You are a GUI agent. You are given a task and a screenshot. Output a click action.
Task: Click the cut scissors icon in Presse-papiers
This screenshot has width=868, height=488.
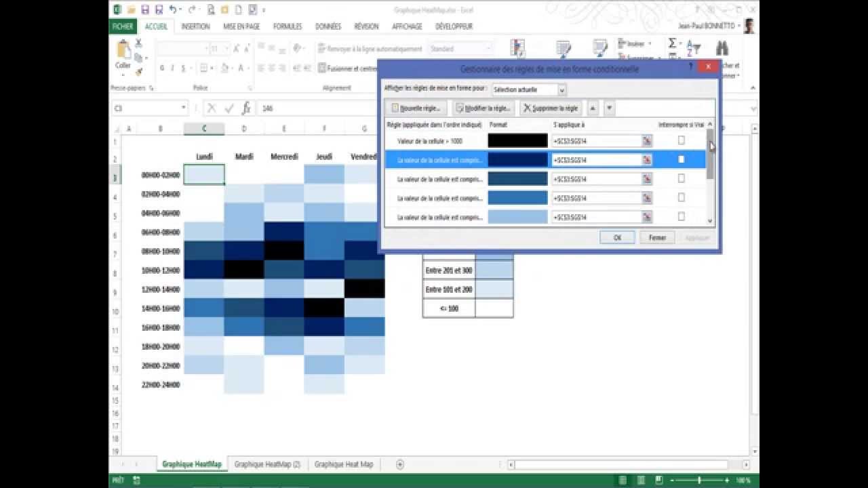pyautogui.click(x=138, y=43)
